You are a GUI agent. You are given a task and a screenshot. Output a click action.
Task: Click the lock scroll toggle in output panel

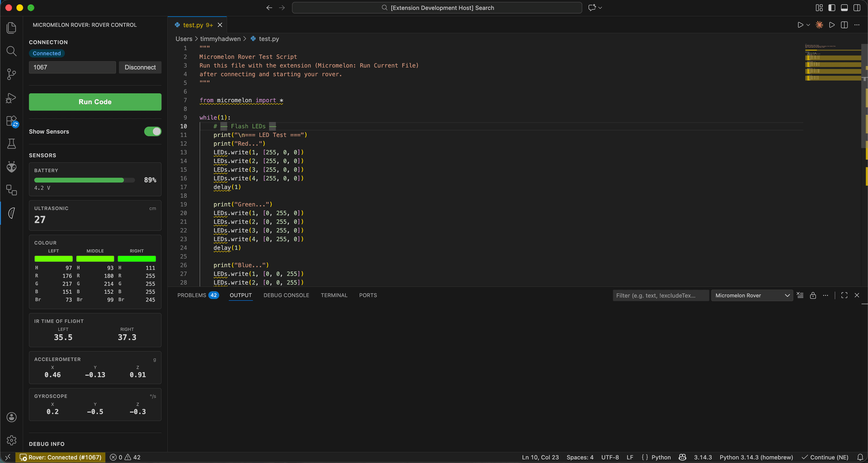[813, 296]
